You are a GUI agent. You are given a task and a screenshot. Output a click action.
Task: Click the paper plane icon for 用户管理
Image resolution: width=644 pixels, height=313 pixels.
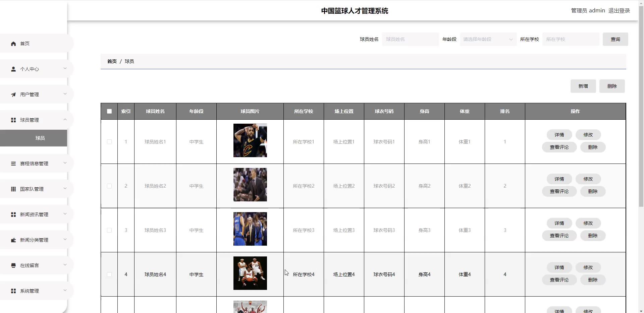click(x=13, y=95)
